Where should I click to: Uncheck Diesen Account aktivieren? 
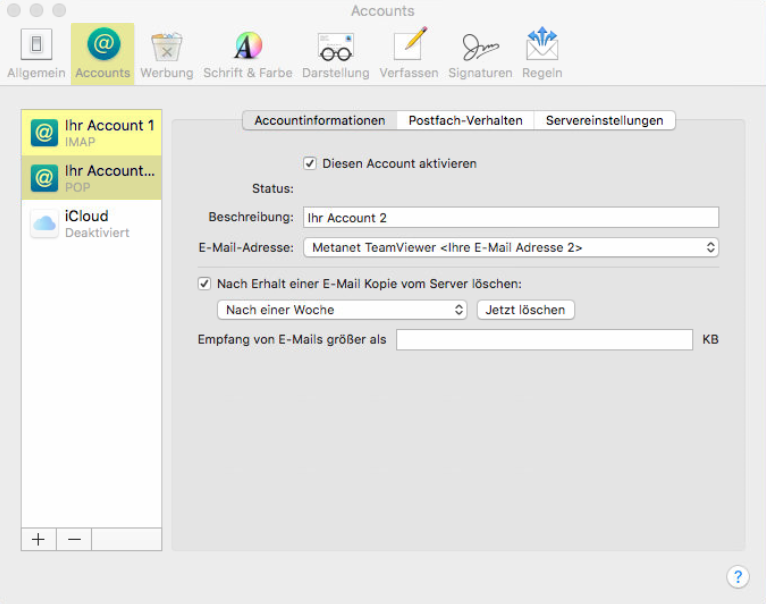(x=310, y=163)
